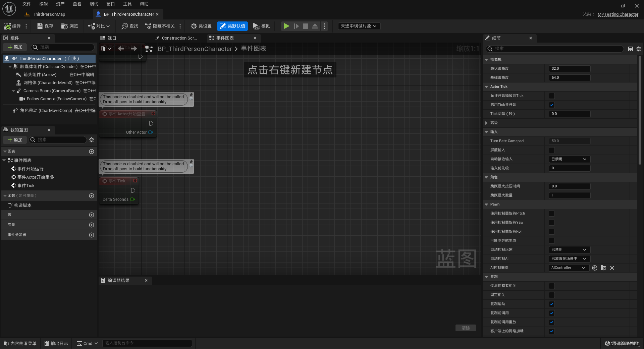Open the 查找 search tool

(130, 26)
